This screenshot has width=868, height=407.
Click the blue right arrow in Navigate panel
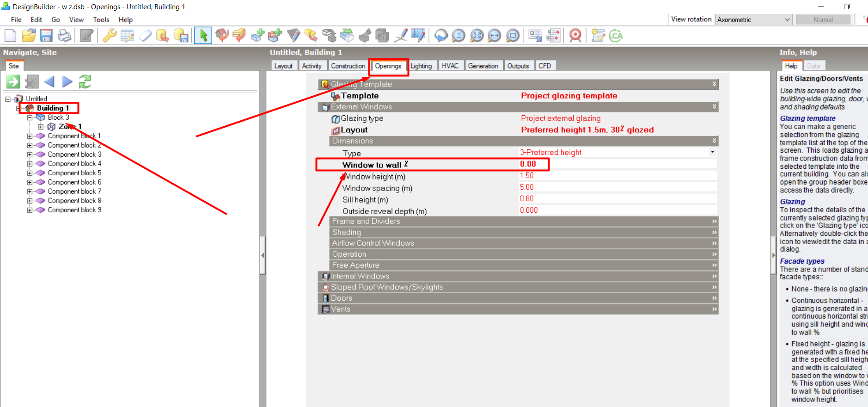point(67,82)
